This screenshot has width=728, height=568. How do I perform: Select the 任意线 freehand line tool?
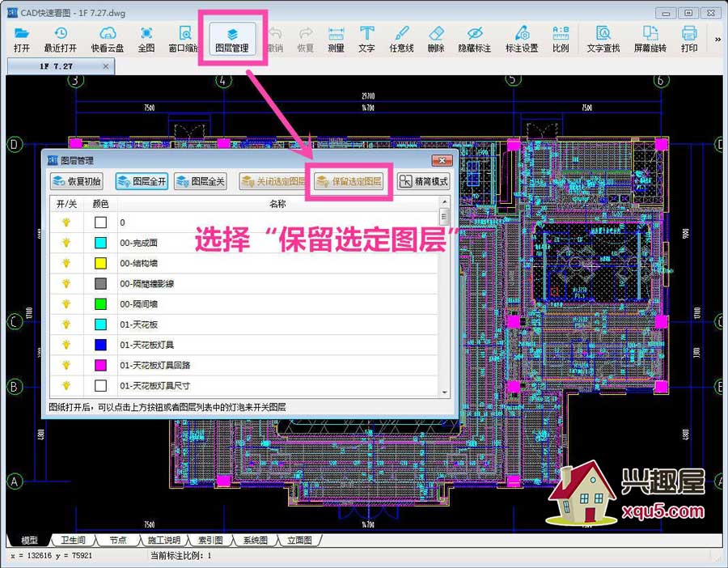(x=401, y=39)
